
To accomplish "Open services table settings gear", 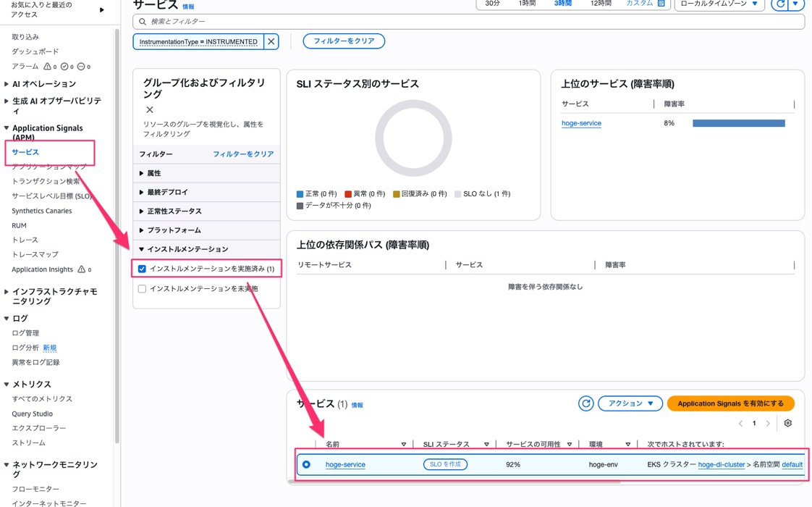I will pyautogui.click(x=787, y=423).
